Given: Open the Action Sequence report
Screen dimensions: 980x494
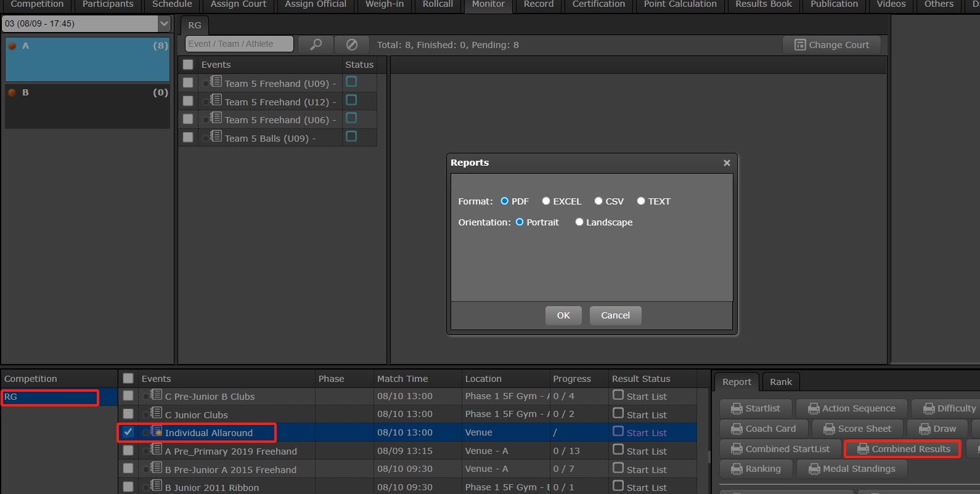Looking at the screenshot, I should pyautogui.click(x=851, y=408).
